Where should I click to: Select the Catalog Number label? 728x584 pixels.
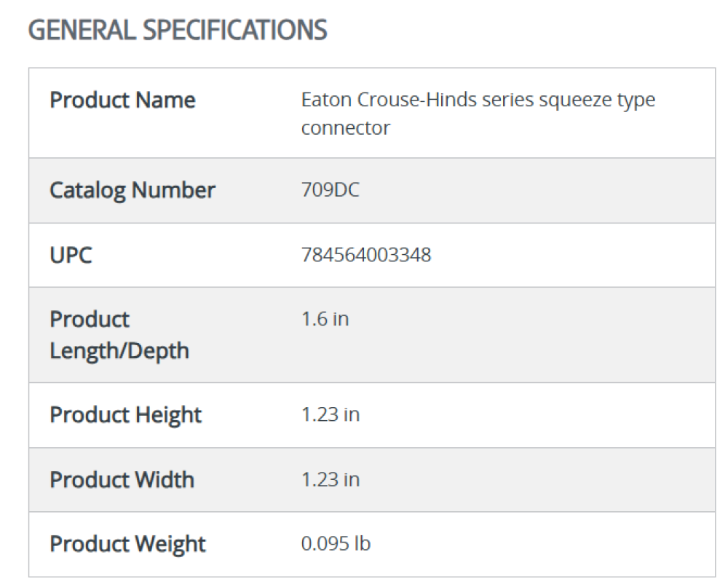132,190
